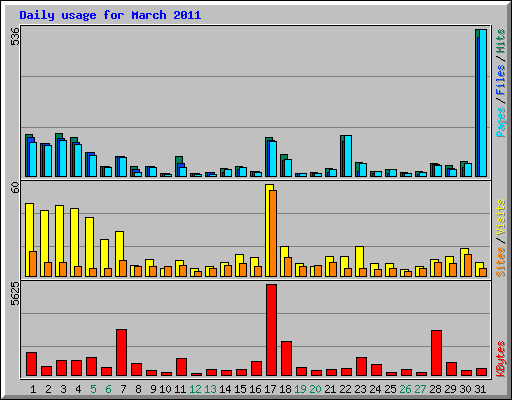Click the Visits legend label
The height and width of the screenshot is (400, 512).
pyautogui.click(x=501, y=217)
